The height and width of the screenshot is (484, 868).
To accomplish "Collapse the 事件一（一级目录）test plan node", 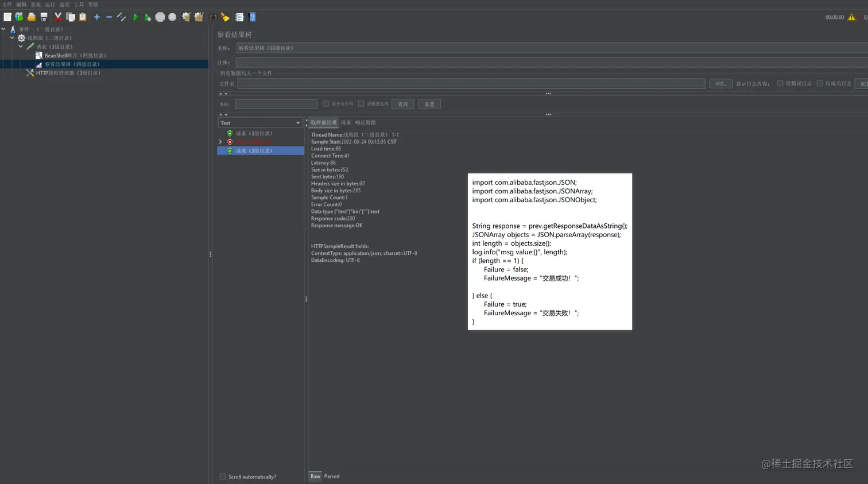I will (x=3, y=29).
